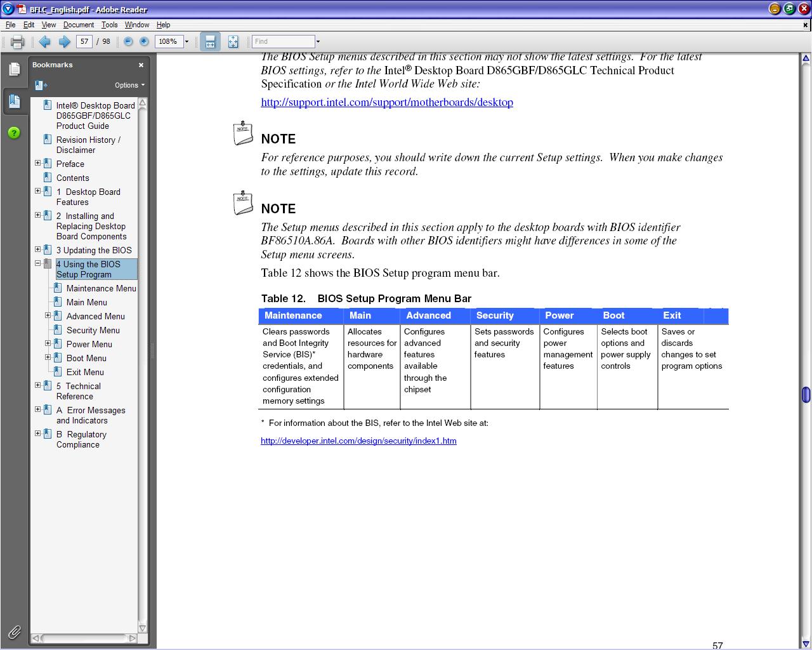Expand 1 Desktop Board Features bookmark

(37, 191)
